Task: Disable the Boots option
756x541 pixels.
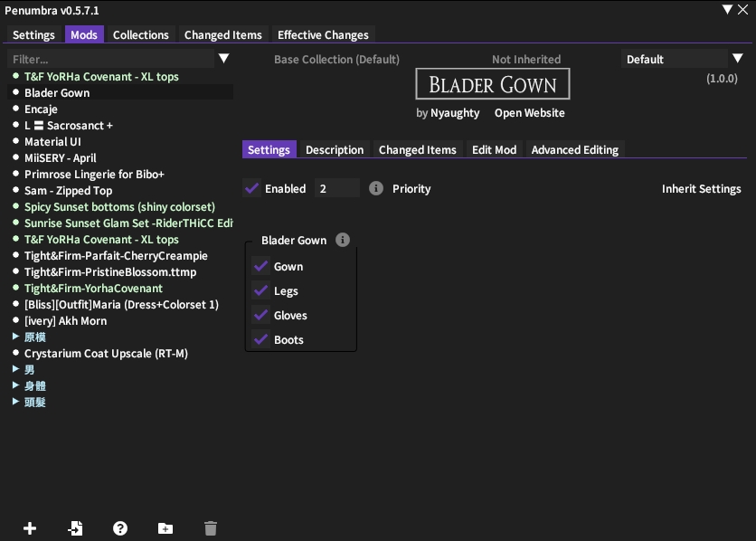Action: 261,339
